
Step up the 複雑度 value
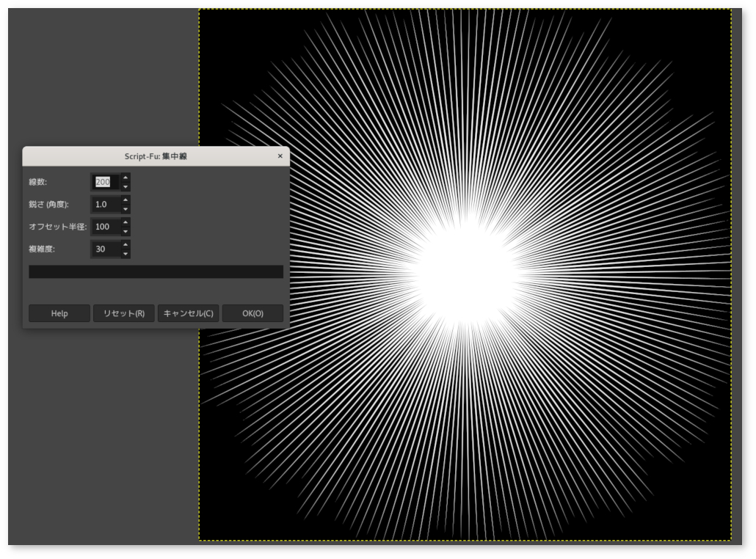[x=126, y=244]
